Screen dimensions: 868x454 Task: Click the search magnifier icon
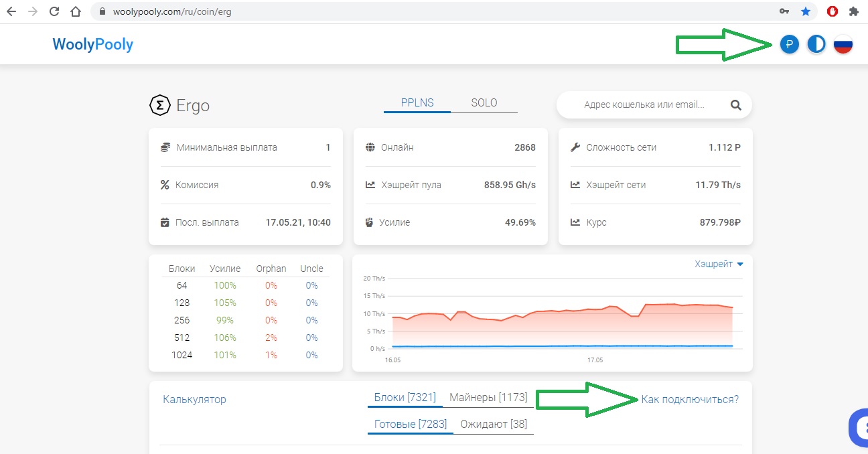tap(735, 105)
